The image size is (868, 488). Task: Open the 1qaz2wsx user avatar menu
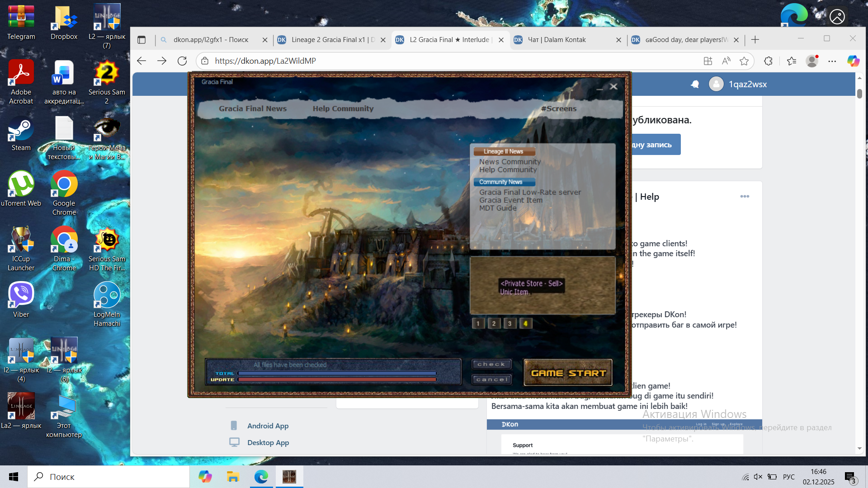pyautogui.click(x=716, y=84)
